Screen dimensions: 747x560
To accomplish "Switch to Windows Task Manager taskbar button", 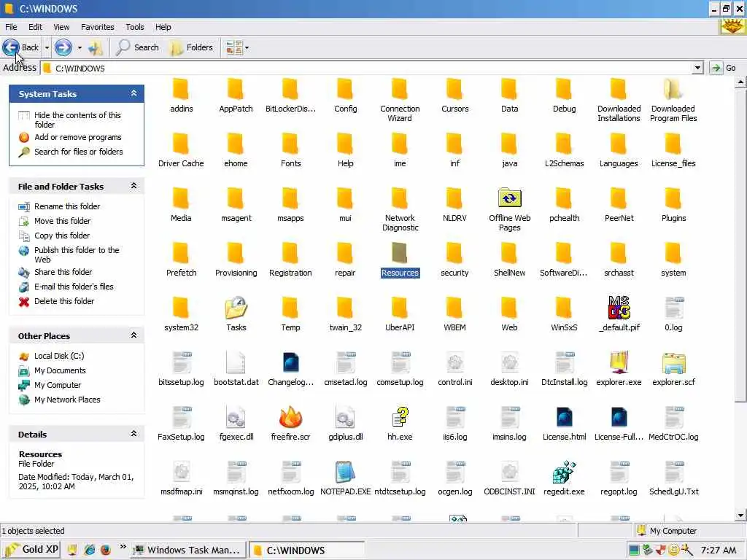I will [187, 550].
